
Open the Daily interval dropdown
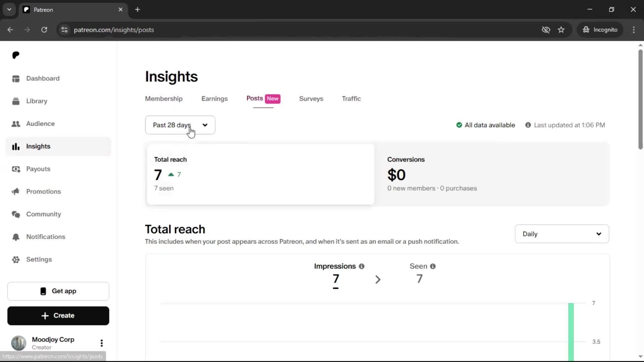[562, 234]
